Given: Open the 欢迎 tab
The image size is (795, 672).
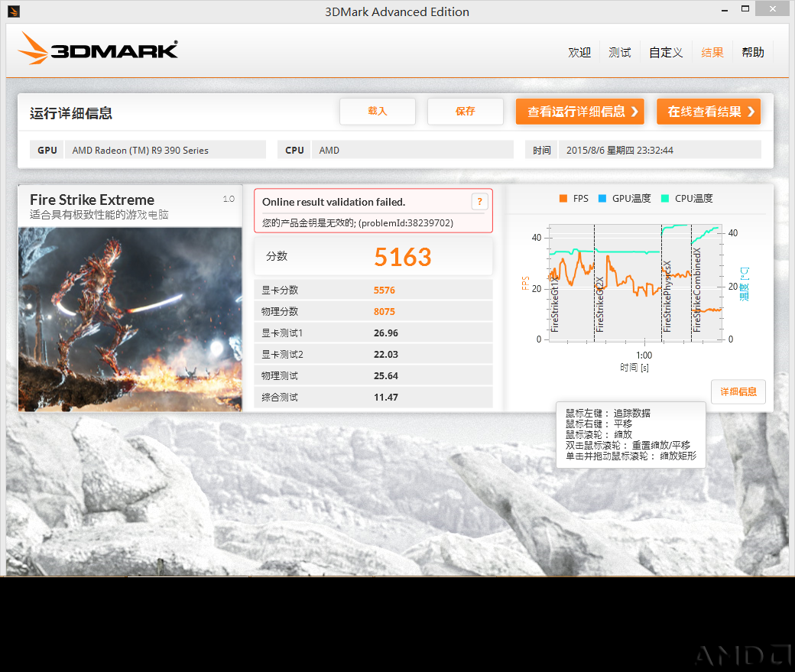Looking at the screenshot, I should [x=579, y=52].
